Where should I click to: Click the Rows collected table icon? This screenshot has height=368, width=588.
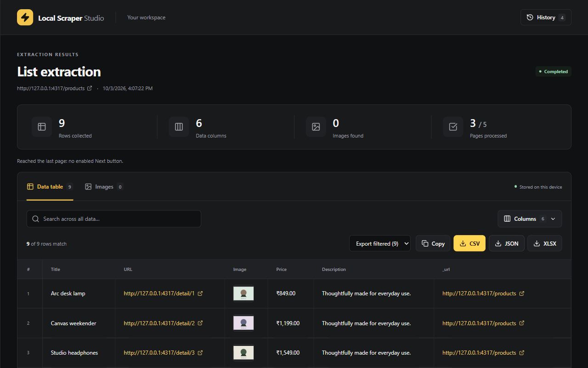click(x=42, y=126)
